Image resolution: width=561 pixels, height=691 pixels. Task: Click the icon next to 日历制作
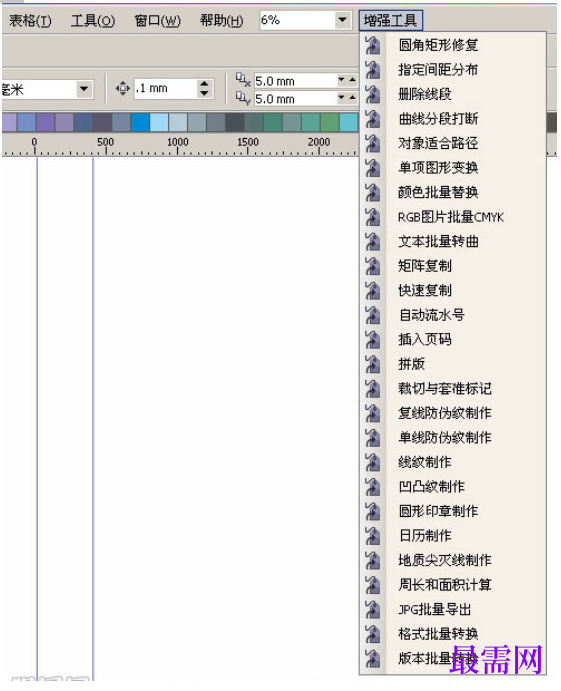[373, 536]
